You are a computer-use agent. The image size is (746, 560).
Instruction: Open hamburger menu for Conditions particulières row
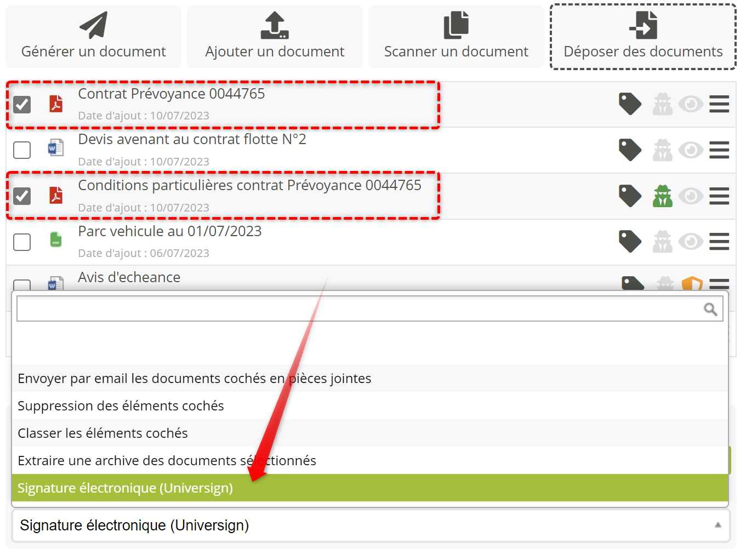coord(719,196)
